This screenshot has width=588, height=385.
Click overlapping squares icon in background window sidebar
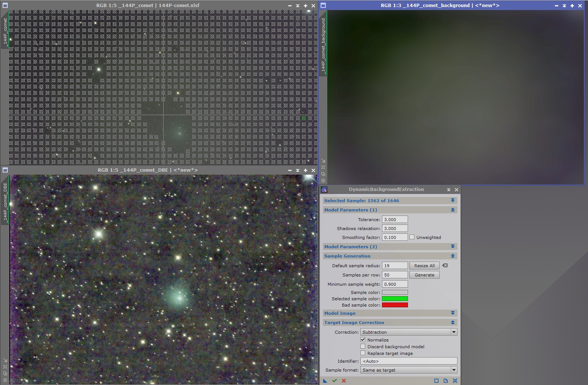(x=323, y=174)
